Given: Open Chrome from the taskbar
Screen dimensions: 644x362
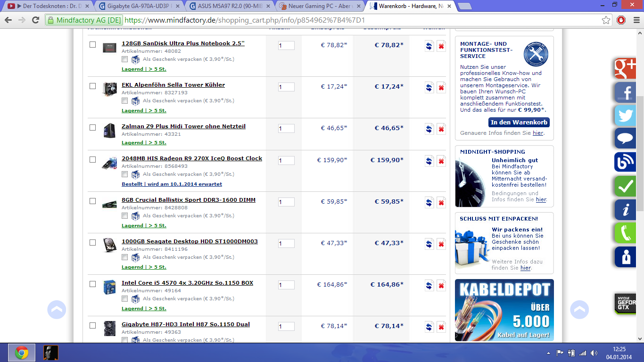Looking at the screenshot, I should (21, 353).
